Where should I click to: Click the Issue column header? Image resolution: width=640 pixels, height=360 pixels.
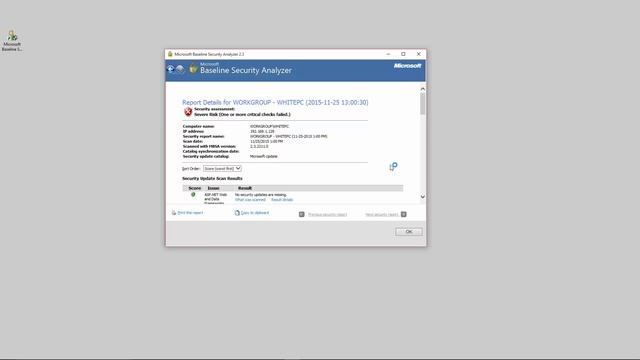tap(213, 188)
